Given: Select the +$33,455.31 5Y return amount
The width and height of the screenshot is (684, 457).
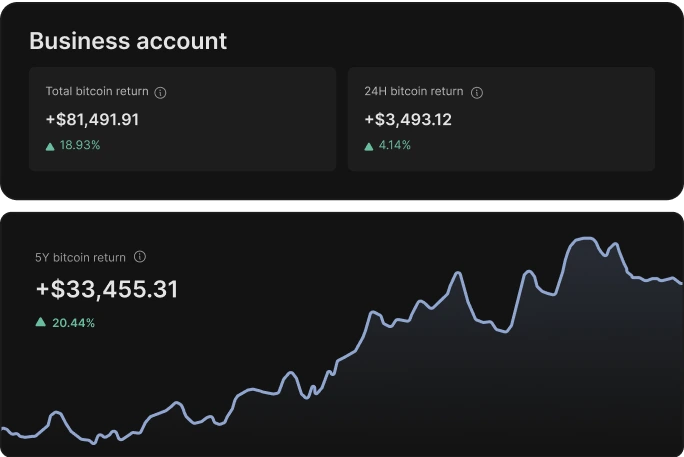Looking at the screenshot, I should click(107, 290).
